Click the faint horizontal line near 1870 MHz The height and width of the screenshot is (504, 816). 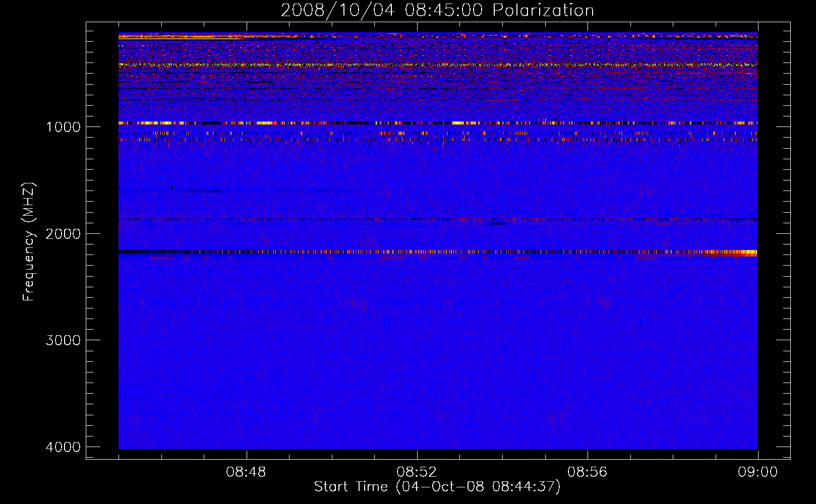point(438,220)
